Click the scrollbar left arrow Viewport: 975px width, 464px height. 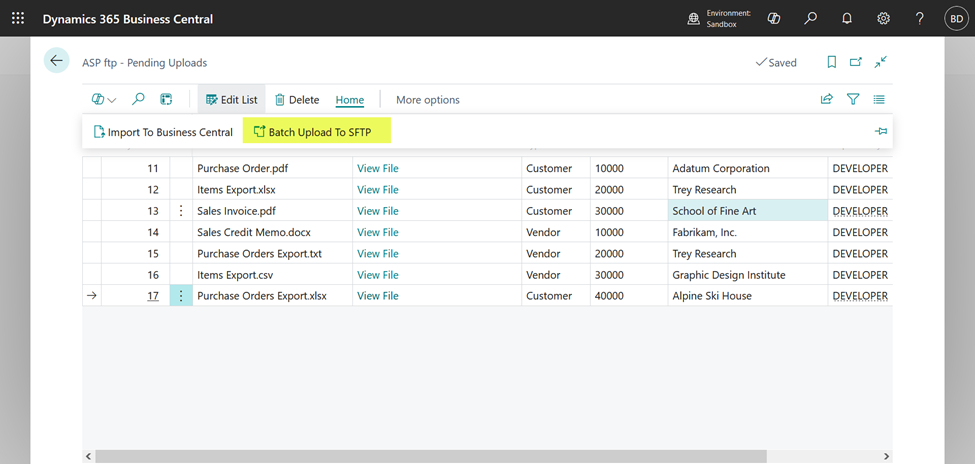click(x=88, y=456)
